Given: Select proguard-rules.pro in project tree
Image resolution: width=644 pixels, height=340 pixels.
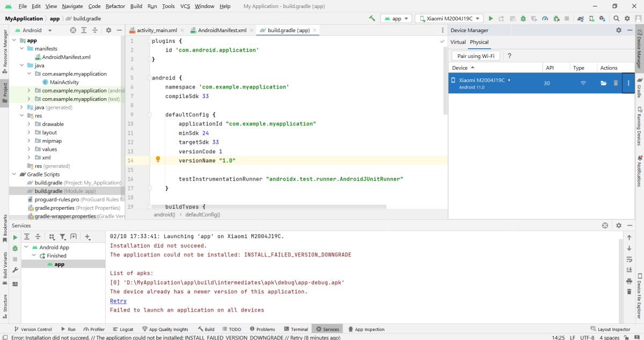Looking at the screenshot, I should point(57,199).
